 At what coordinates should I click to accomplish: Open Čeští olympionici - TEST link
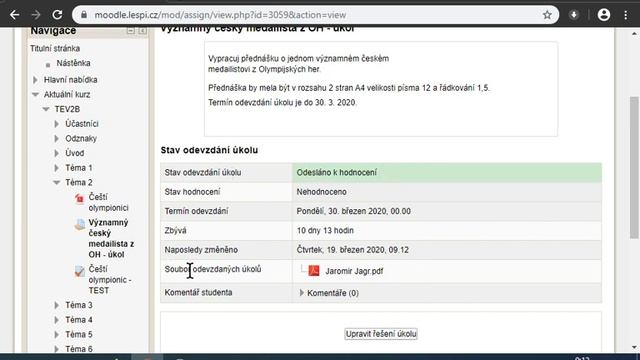(x=110, y=280)
